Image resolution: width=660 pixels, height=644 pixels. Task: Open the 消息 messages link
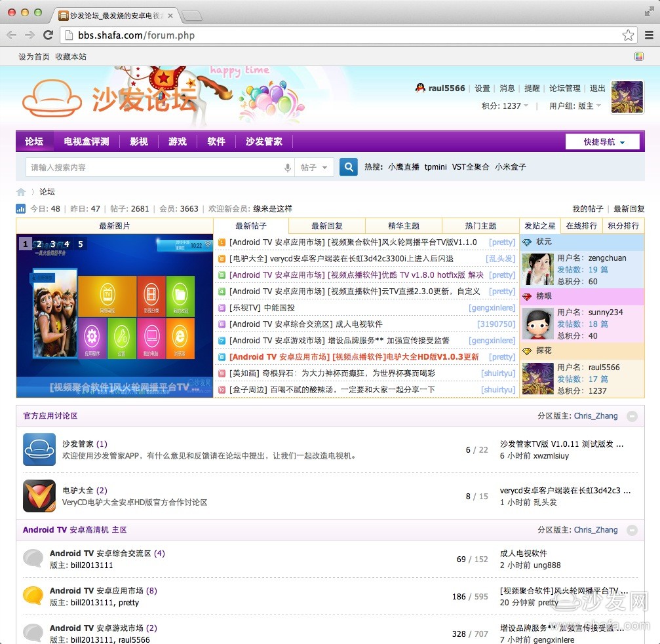point(507,88)
